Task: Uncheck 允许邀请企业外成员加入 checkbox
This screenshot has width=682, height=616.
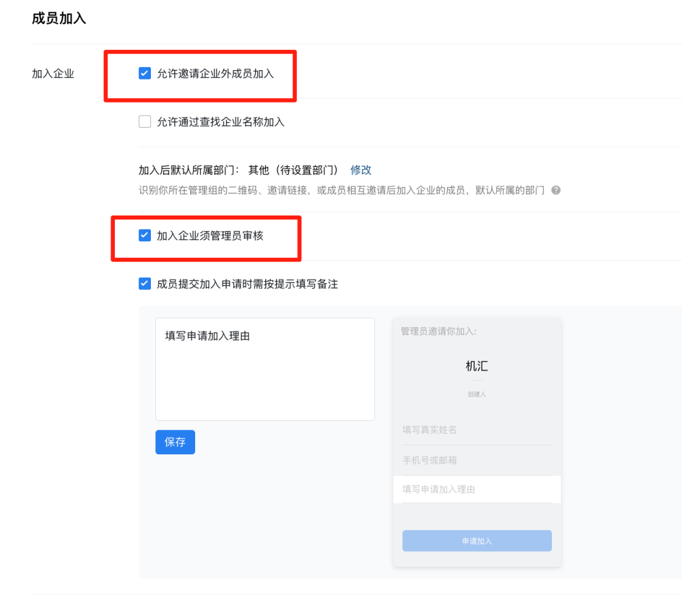Action: (145, 73)
